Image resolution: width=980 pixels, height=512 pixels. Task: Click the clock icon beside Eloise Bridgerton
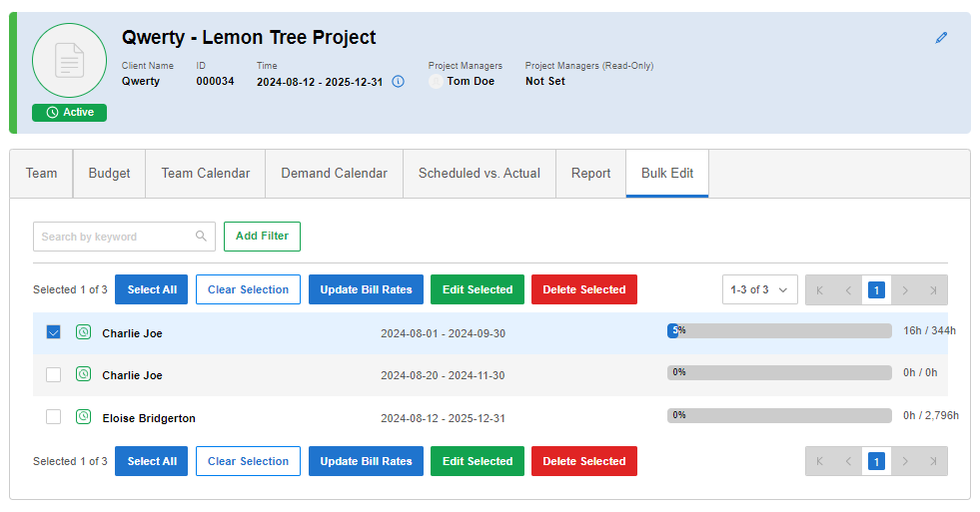[84, 417]
